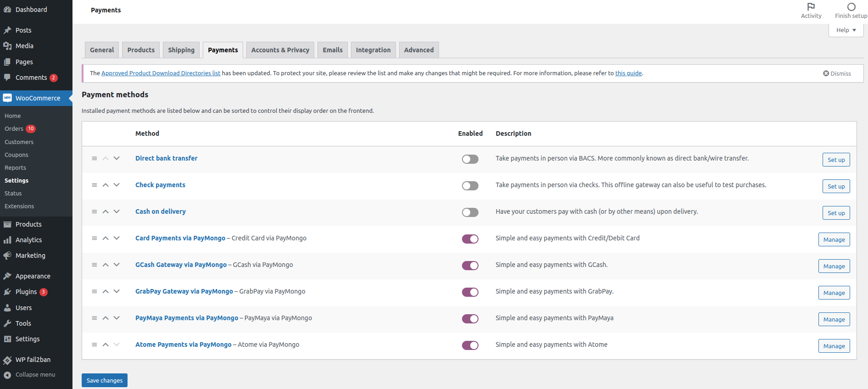The image size is (868, 389).
Task: Switch to the Advanced tab
Action: [x=419, y=50]
